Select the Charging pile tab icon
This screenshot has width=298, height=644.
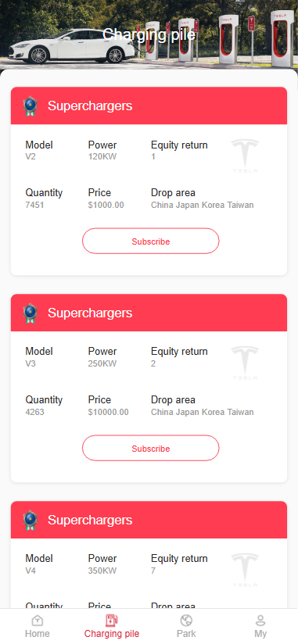coord(112,620)
